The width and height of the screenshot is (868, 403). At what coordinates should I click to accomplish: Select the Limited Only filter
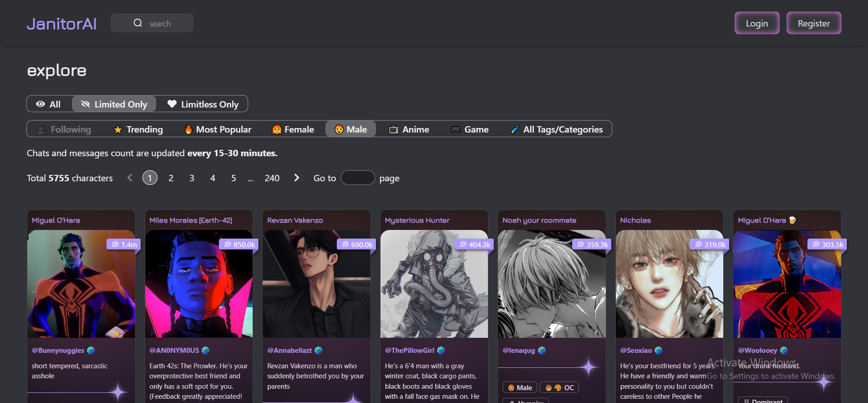[114, 104]
